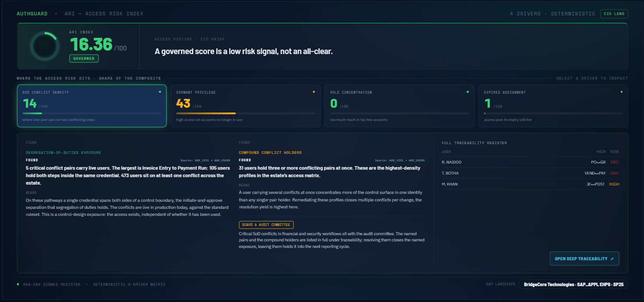
Task: Click the Board & Audit Committee tag
Action: pyautogui.click(x=266, y=225)
